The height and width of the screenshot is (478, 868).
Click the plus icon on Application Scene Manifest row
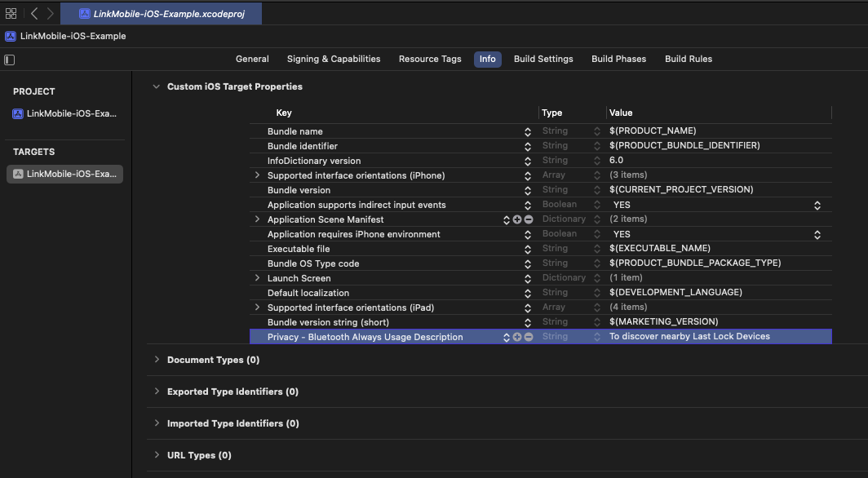[517, 219]
